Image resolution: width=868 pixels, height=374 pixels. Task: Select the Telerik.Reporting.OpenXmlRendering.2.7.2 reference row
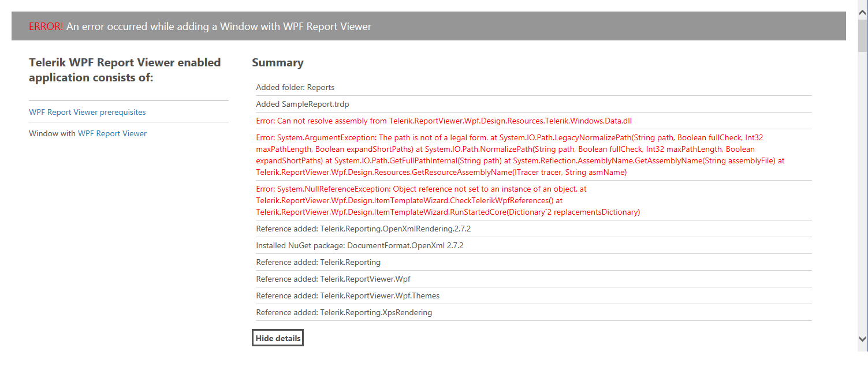tap(363, 229)
